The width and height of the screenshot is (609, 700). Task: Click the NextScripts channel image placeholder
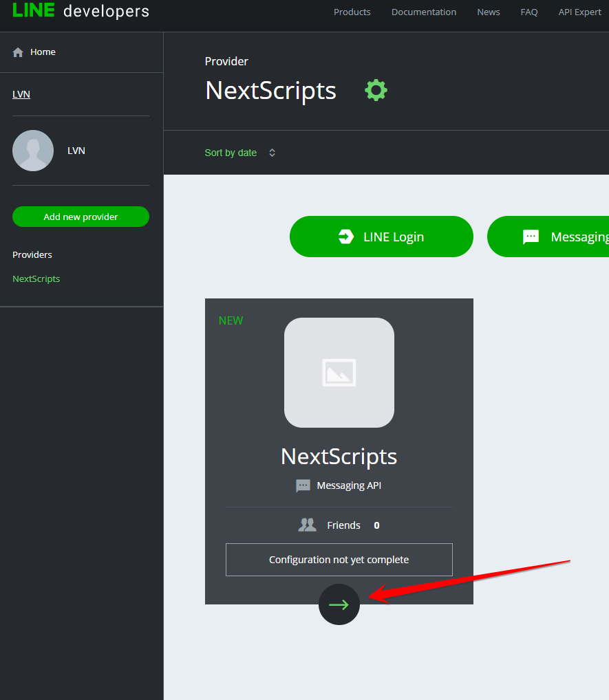coord(339,373)
